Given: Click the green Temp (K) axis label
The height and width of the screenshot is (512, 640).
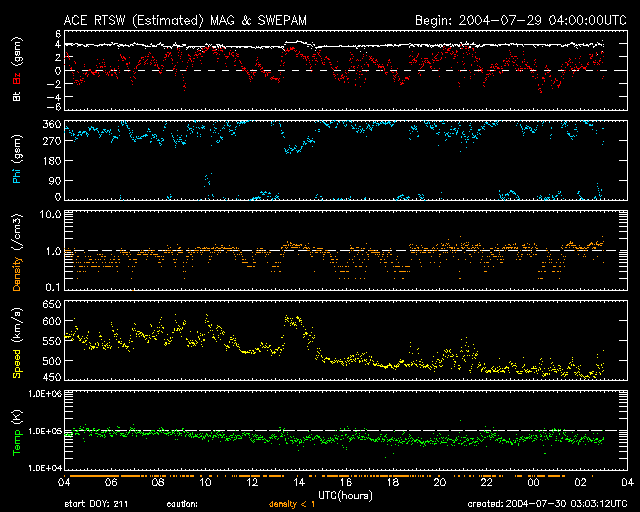Looking at the screenshot, I should [x=16, y=430].
